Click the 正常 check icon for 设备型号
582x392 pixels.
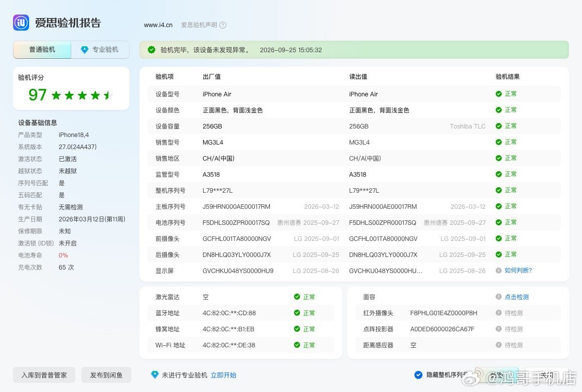(499, 94)
